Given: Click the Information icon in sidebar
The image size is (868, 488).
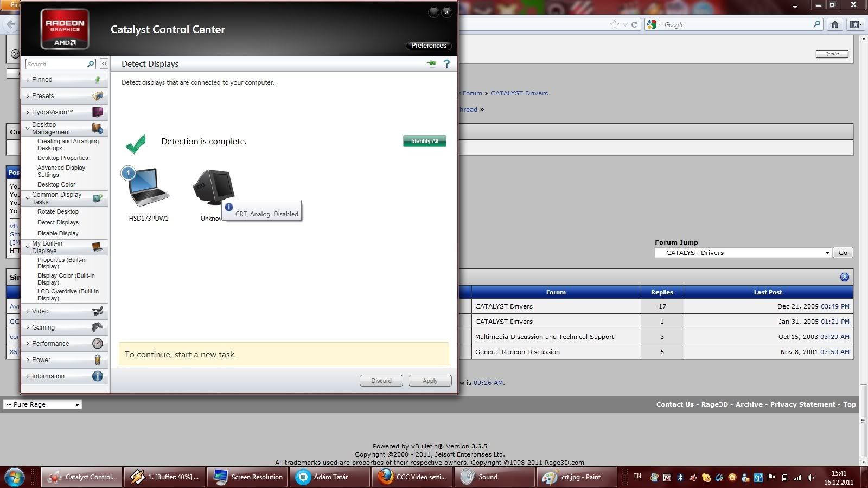Looking at the screenshot, I should point(98,376).
